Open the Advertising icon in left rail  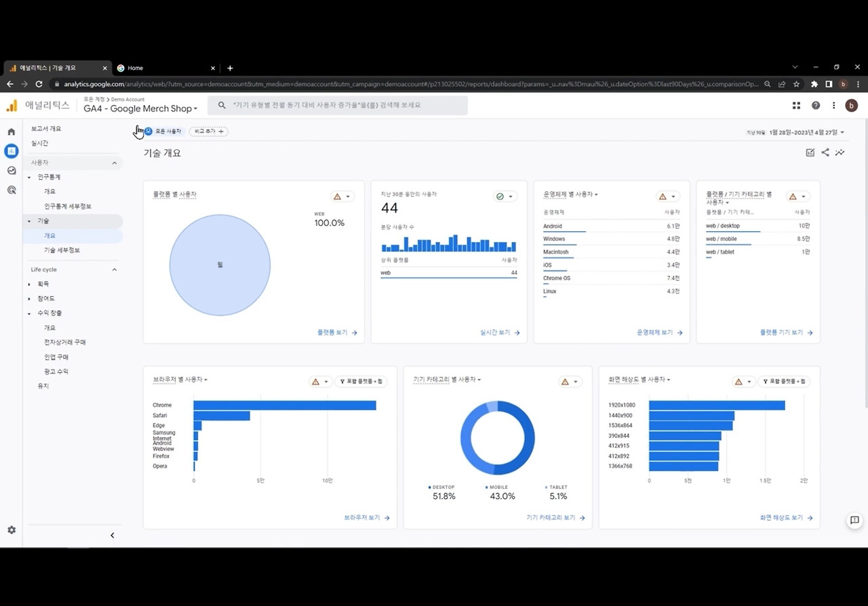(x=11, y=190)
